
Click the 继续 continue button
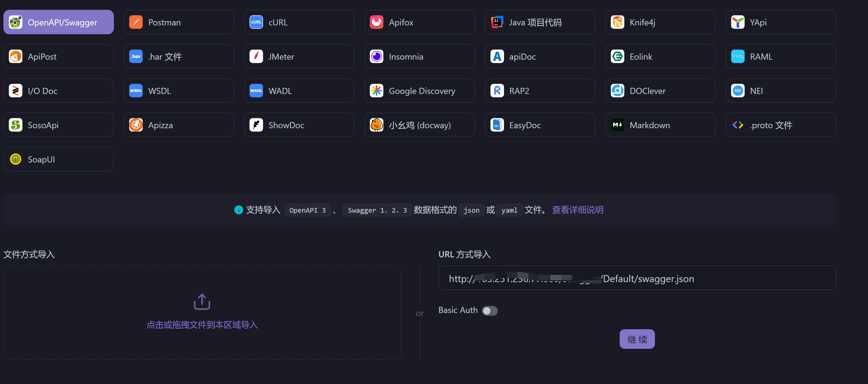(x=637, y=339)
